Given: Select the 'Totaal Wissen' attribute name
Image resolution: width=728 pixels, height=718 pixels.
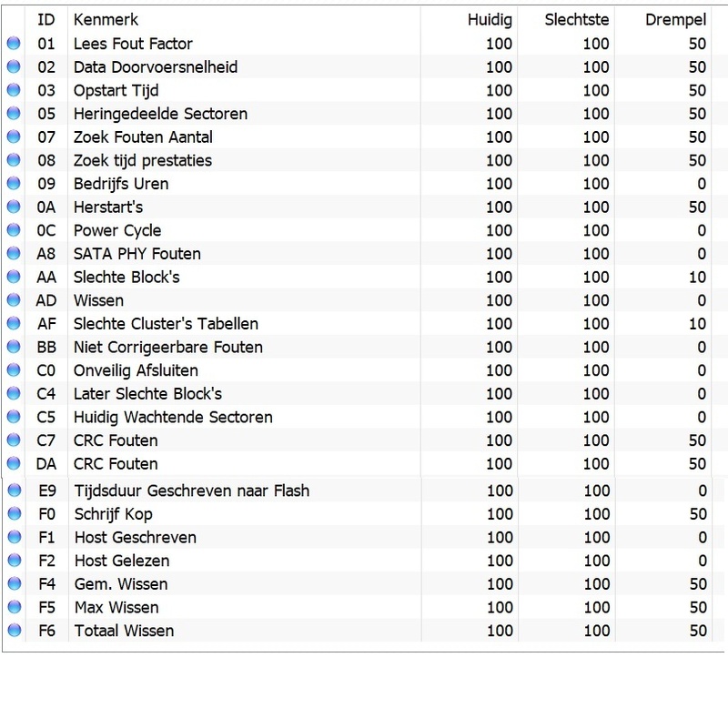Looking at the screenshot, I should pyautogui.click(x=124, y=631).
